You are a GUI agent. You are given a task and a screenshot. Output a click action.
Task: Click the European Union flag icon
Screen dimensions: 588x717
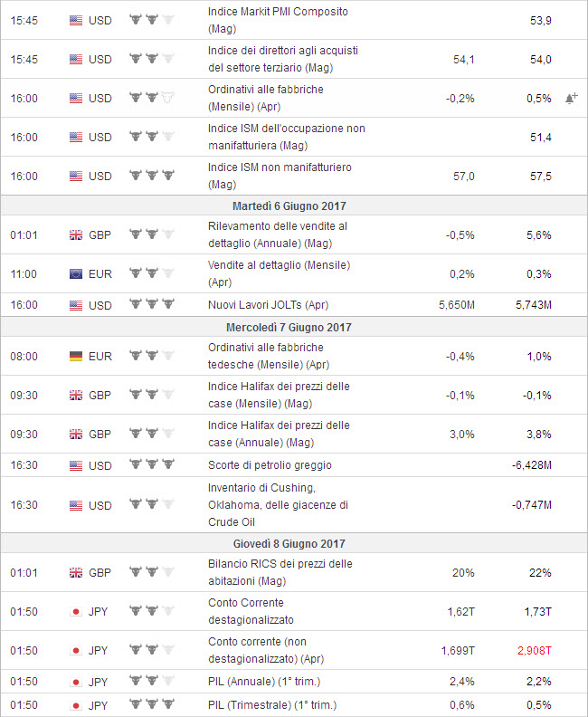pos(76,273)
